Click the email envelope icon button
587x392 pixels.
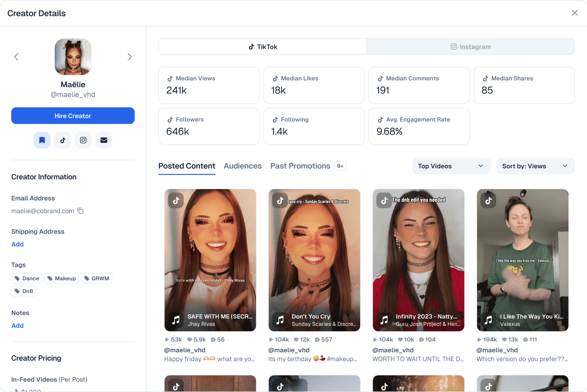(x=104, y=140)
